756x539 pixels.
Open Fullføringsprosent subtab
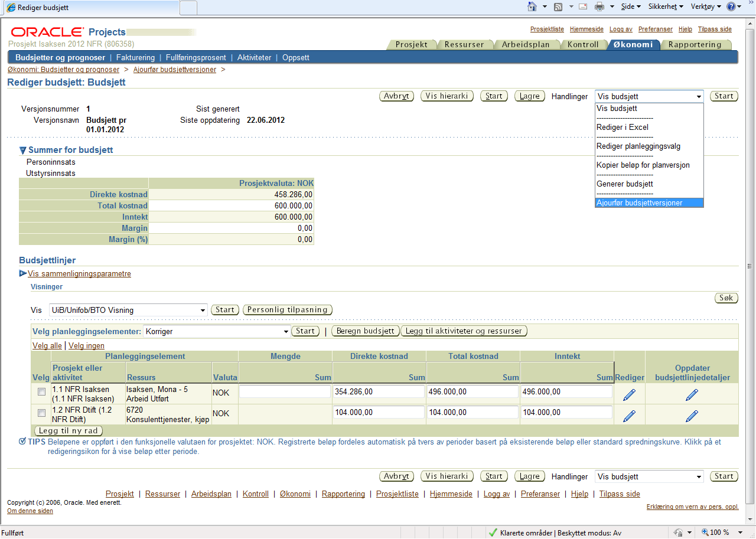pos(196,58)
